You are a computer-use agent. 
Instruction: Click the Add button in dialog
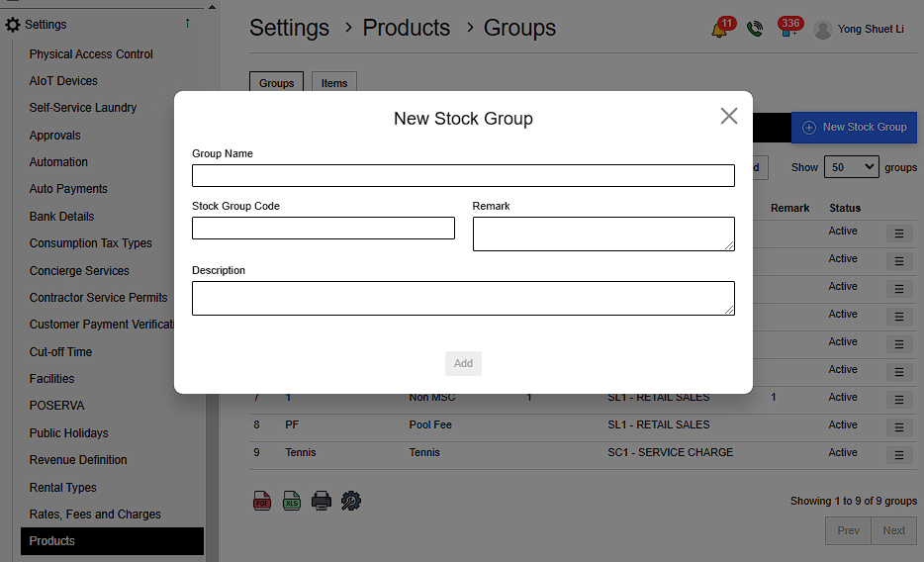tap(463, 363)
